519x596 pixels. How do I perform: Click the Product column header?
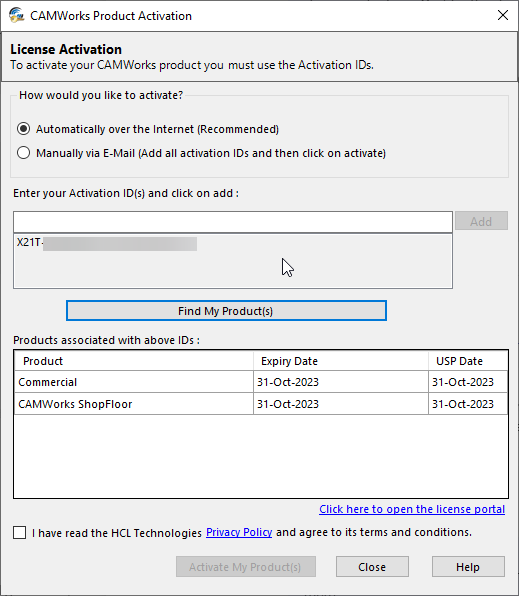pyautogui.click(x=134, y=361)
